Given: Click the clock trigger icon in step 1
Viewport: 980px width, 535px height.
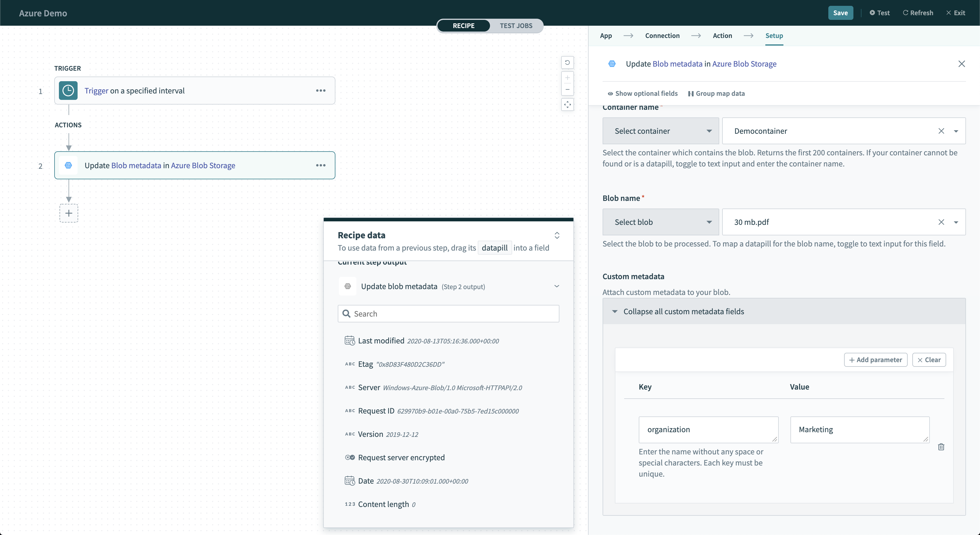Looking at the screenshot, I should 68,91.
